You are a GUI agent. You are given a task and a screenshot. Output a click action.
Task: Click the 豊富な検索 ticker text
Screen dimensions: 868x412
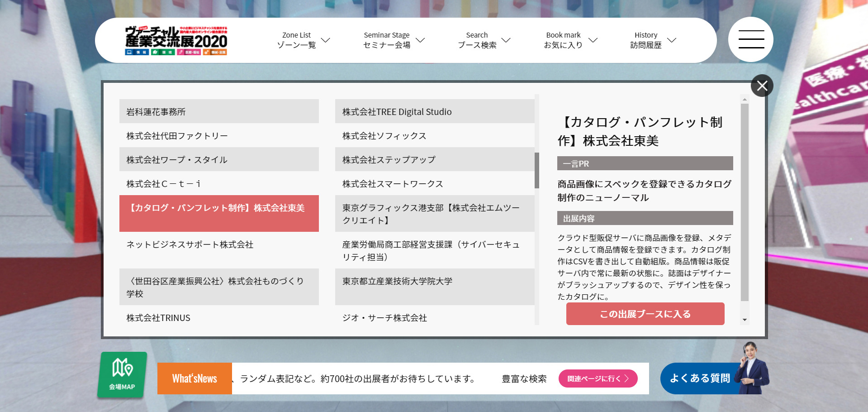click(x=524, y=378)
